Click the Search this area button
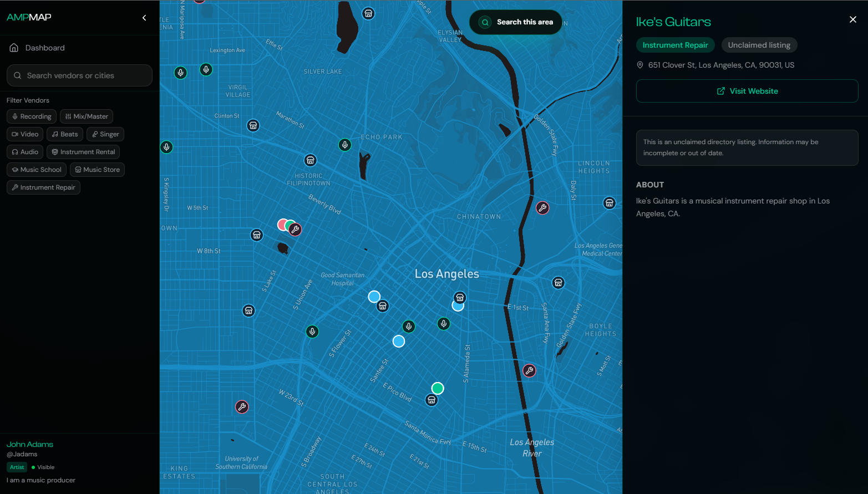868x494 pixels. (516, 22)
